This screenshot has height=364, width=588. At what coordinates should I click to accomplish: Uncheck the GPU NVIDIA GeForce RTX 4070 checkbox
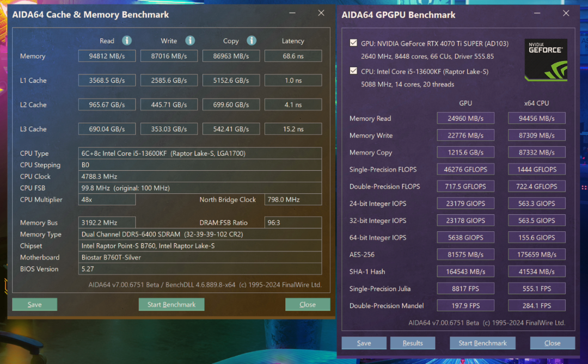[x=353, y=43]
